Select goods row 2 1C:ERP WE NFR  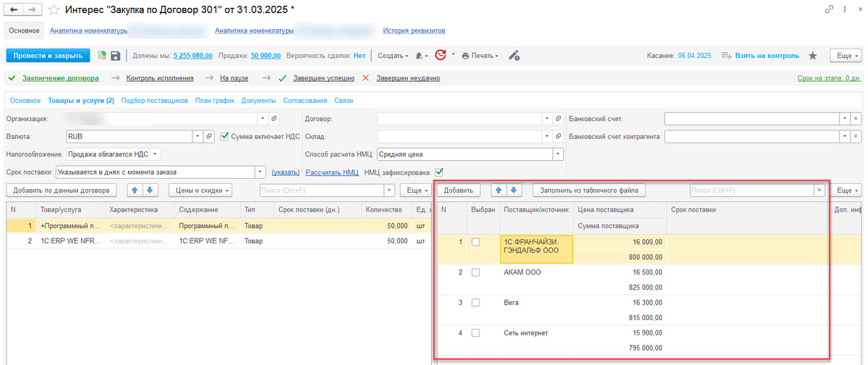click(x=218, y=240)
